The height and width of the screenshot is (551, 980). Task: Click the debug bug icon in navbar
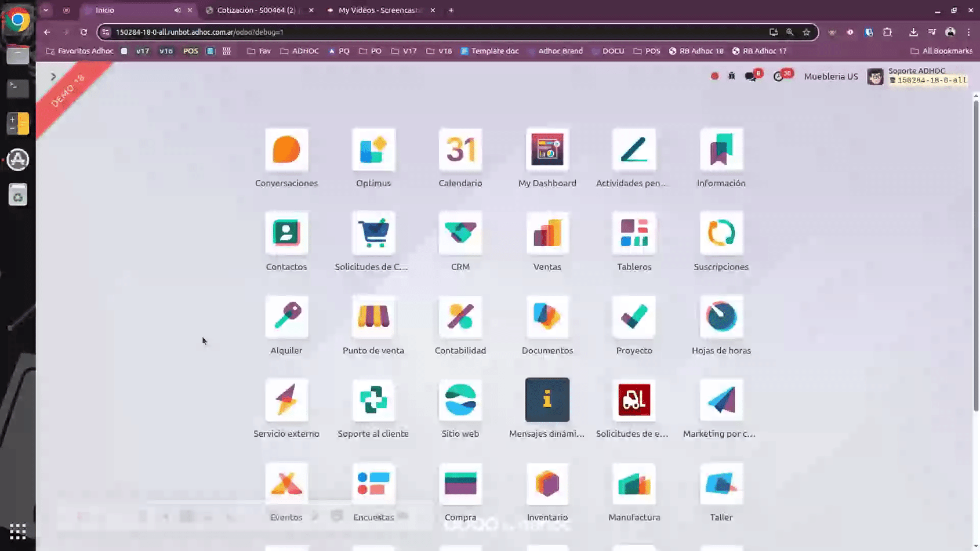(732, 76)
